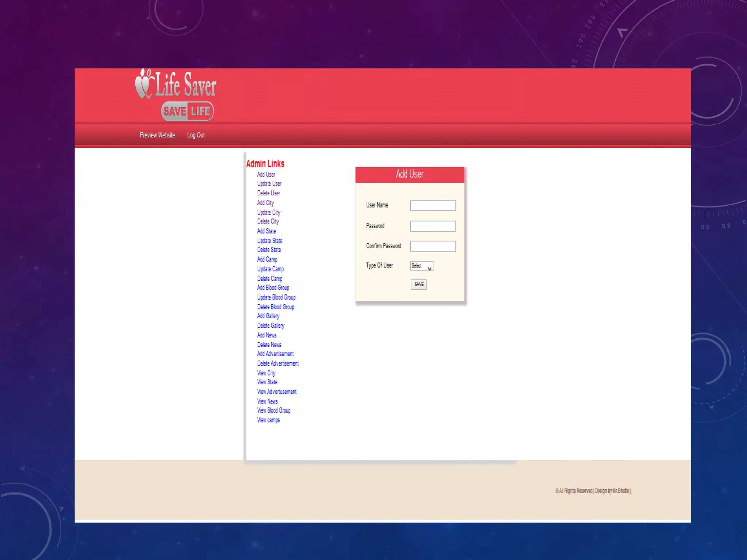
Task: Open View Blood Group link
Action: point(274,411)
